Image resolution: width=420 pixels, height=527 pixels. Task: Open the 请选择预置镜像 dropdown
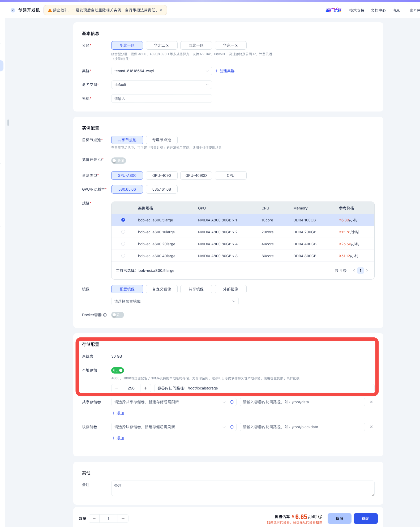(x=175, y=301)
